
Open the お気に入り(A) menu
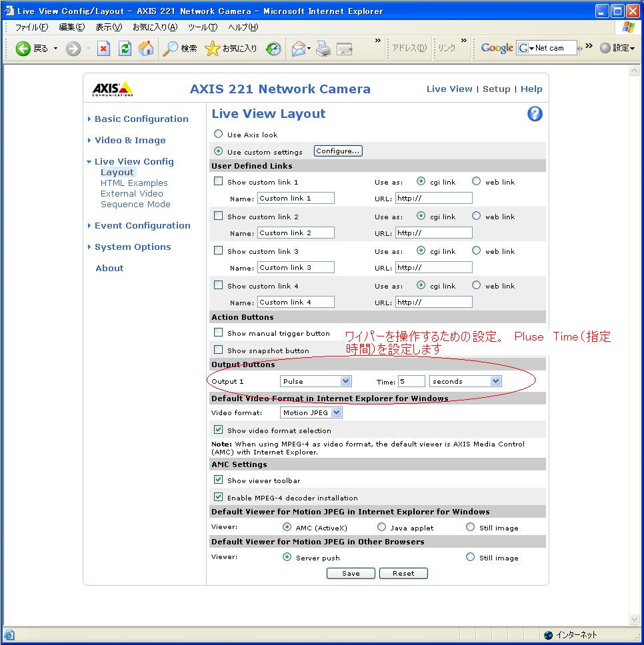coord(155,27)
